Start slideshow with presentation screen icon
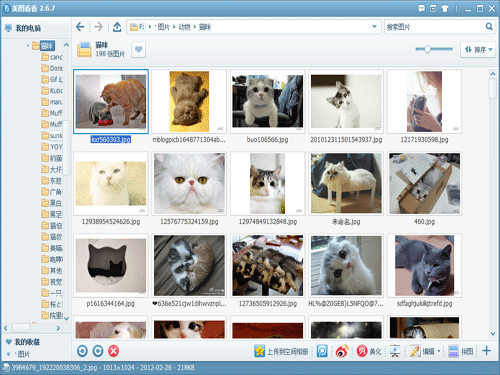Image resolution: width=500 pixels, height=375 pixels. tap(395, 351)
